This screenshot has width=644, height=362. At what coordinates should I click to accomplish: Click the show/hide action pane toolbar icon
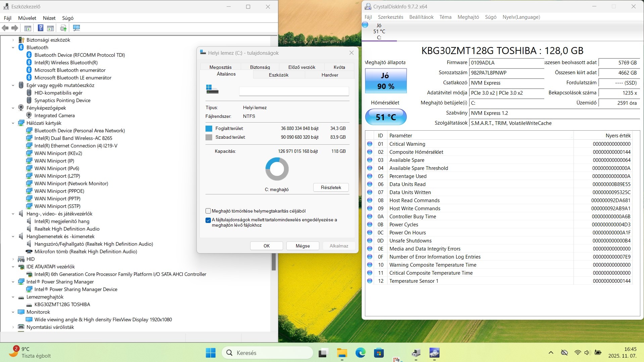pyautogui.click(x=50, y=28)
